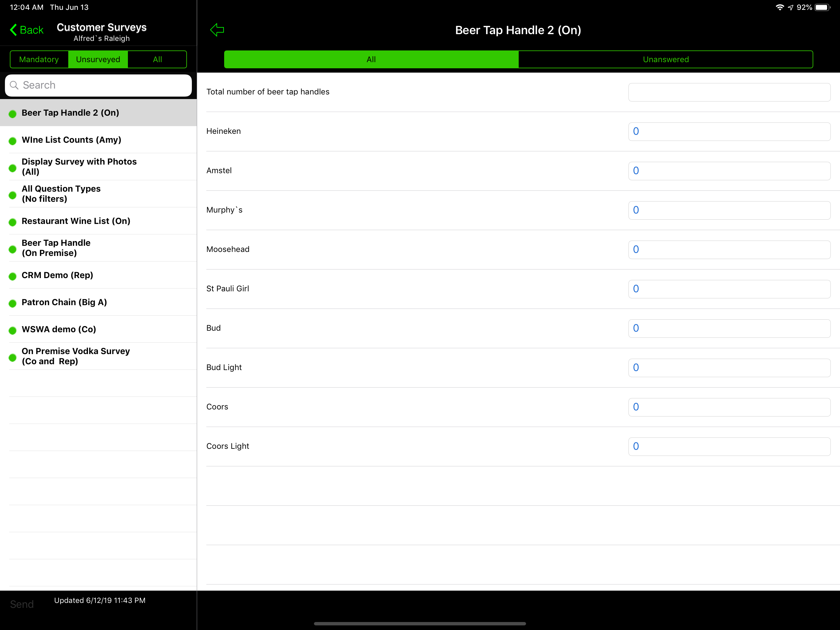
Task: Open Restaurant Wine List (On) survey
Action: pyautogui.click(x=98, y=221)
